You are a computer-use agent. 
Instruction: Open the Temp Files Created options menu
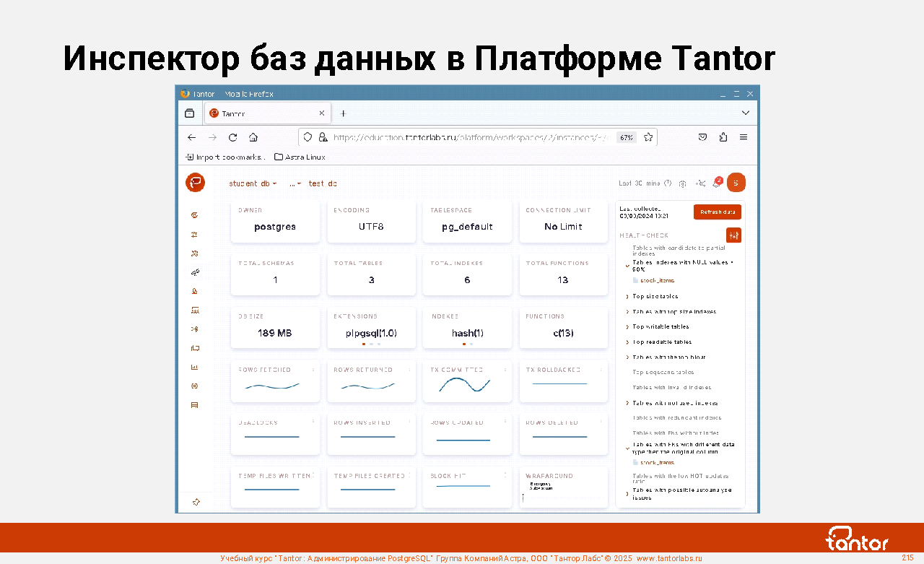tap(409, 475)
